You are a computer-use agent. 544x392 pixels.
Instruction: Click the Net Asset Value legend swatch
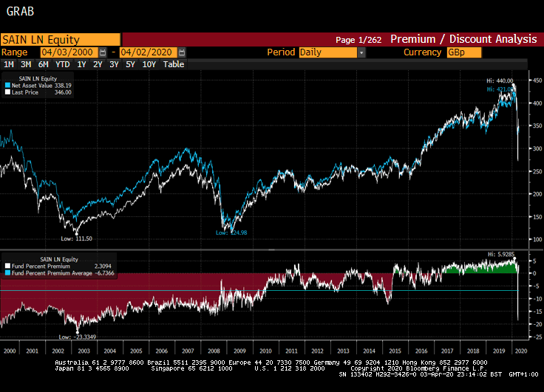pyautogui.click(x=7, y=86)
